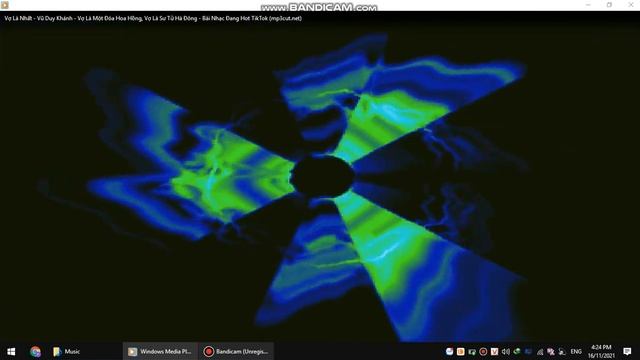Restore down the Media Player window
Image resolution: width=640 pixels, height=360 pixels.
click(x=609, y=5)
